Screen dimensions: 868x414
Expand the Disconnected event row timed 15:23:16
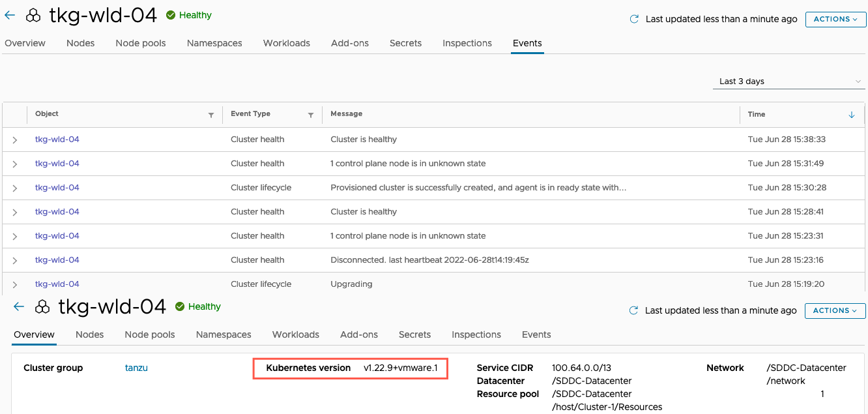point(15,260)
